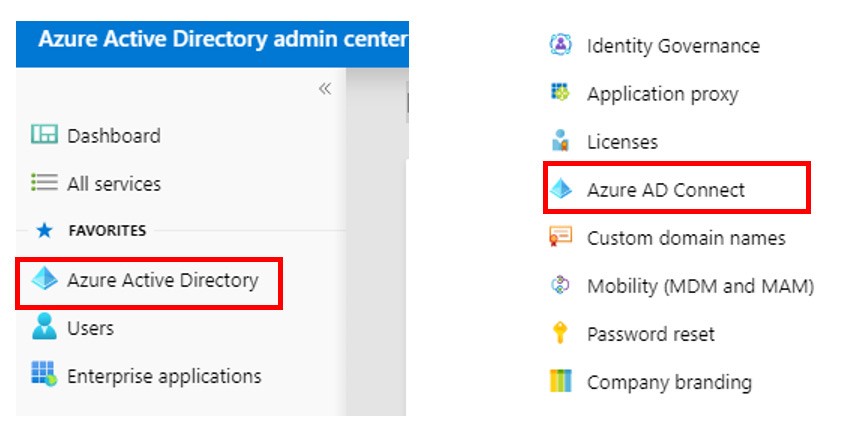Click the Licenses icon
Image resolution: width=860 pixels, height=437 pixels.
coord(560,140)
